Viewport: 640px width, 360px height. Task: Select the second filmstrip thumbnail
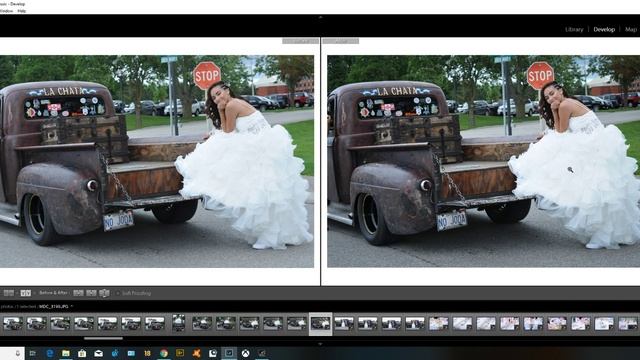click(x=37, y=324)
